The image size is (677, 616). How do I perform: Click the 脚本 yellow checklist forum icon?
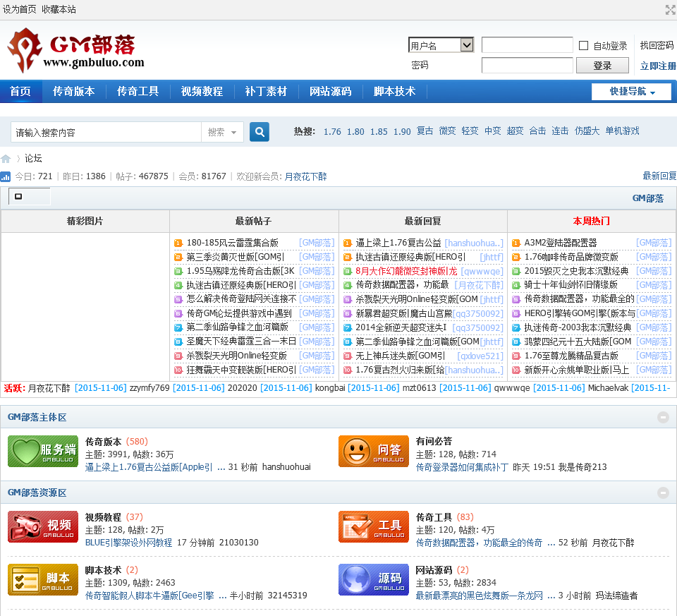(43, 580)
